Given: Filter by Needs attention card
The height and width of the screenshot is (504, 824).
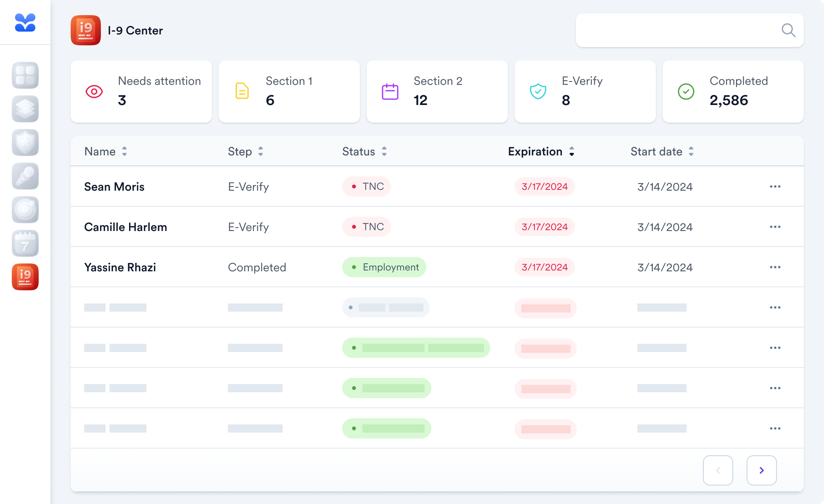Looking at the screenshot, I should point(141,92).
